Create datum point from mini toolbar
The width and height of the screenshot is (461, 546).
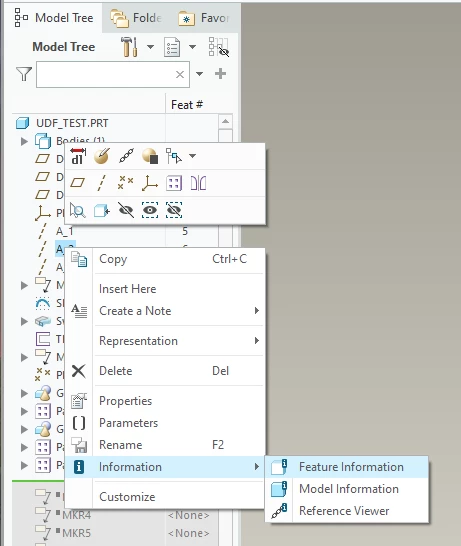click(x=126, y=183)
